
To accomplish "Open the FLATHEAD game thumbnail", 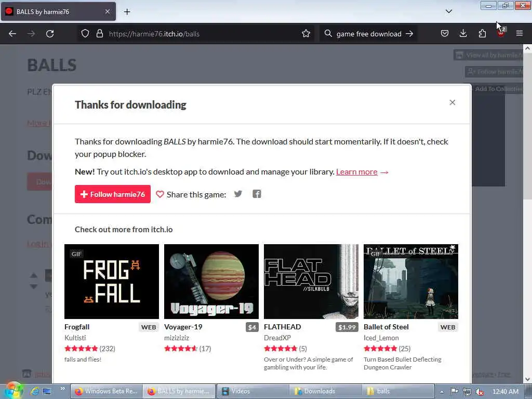I will click(x=311, y=281).
